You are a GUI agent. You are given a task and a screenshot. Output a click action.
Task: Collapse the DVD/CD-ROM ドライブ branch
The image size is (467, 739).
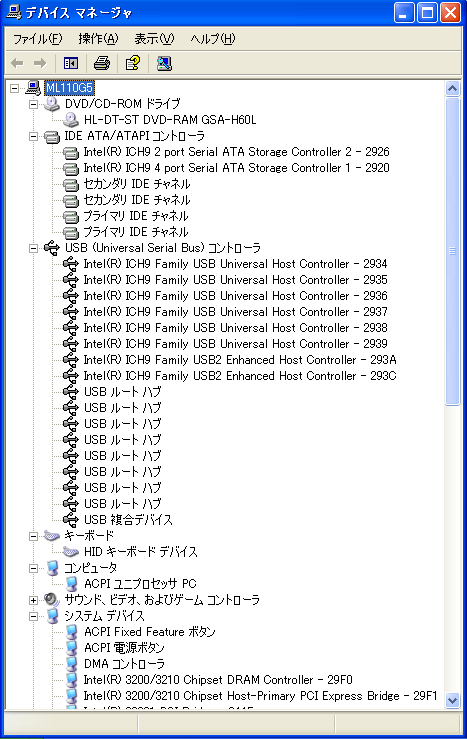pos(33,104)
